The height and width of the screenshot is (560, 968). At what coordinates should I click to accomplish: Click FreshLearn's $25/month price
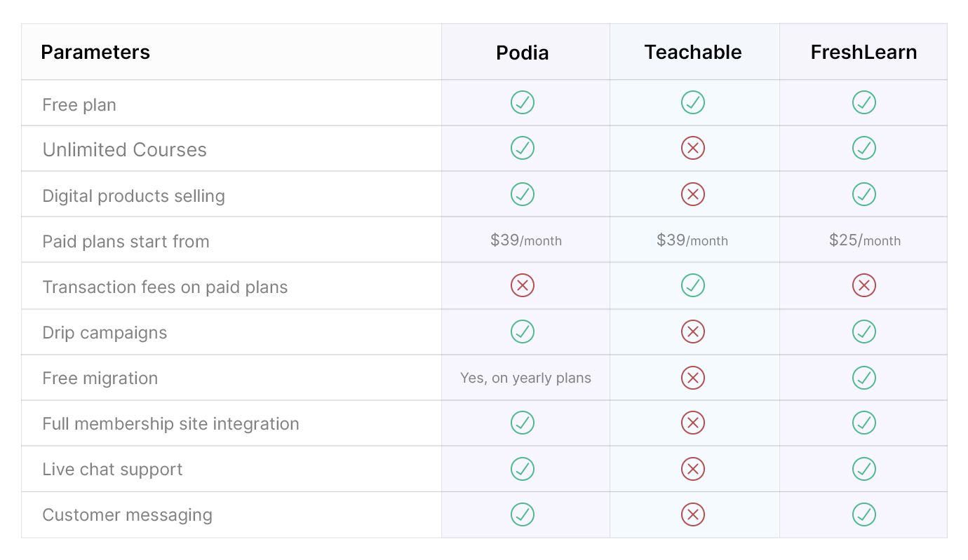(x=864, y=240)
